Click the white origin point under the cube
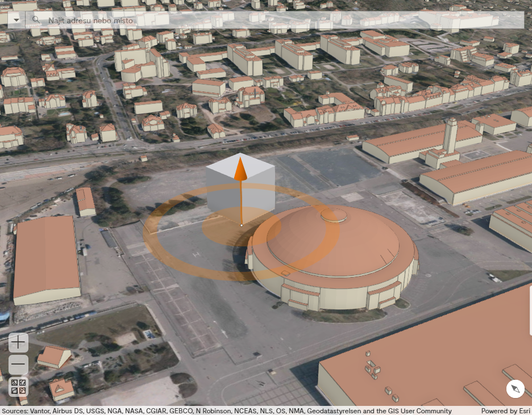 (240, 225)
